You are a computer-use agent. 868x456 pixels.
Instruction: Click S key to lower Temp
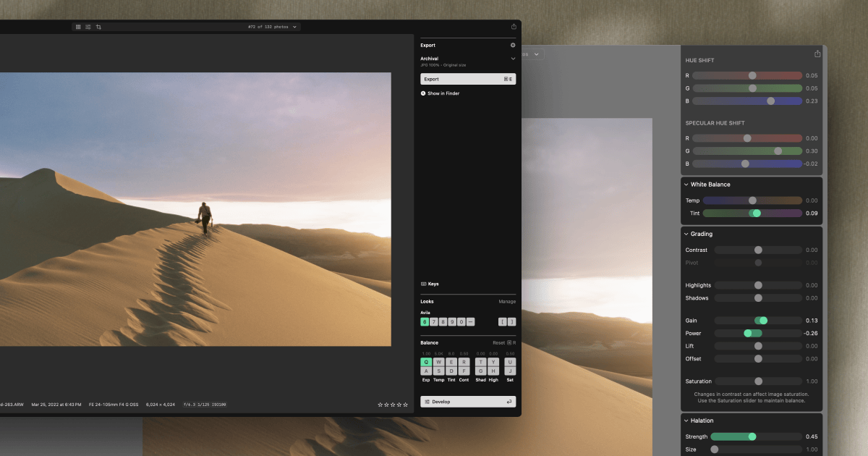[x=438, y=371]
